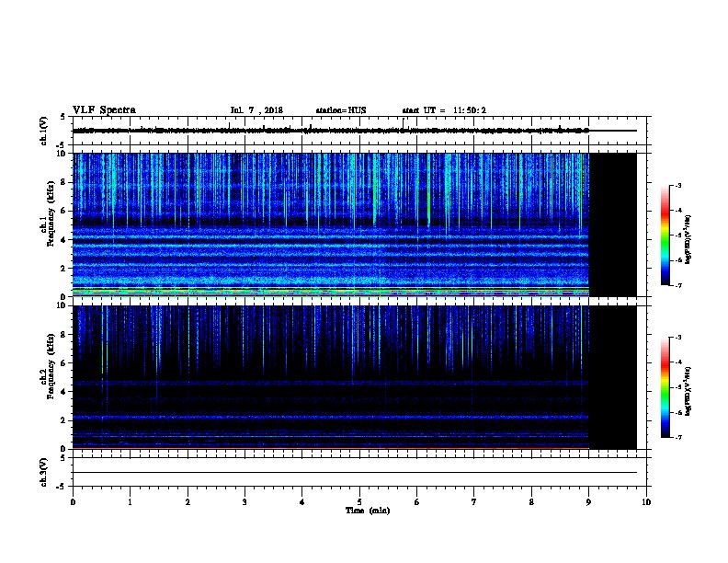This screenshot has width=728, height=563.
Task: Click the ch.1 spectrogram color scale bar
Action: click(x=665, y=236)
